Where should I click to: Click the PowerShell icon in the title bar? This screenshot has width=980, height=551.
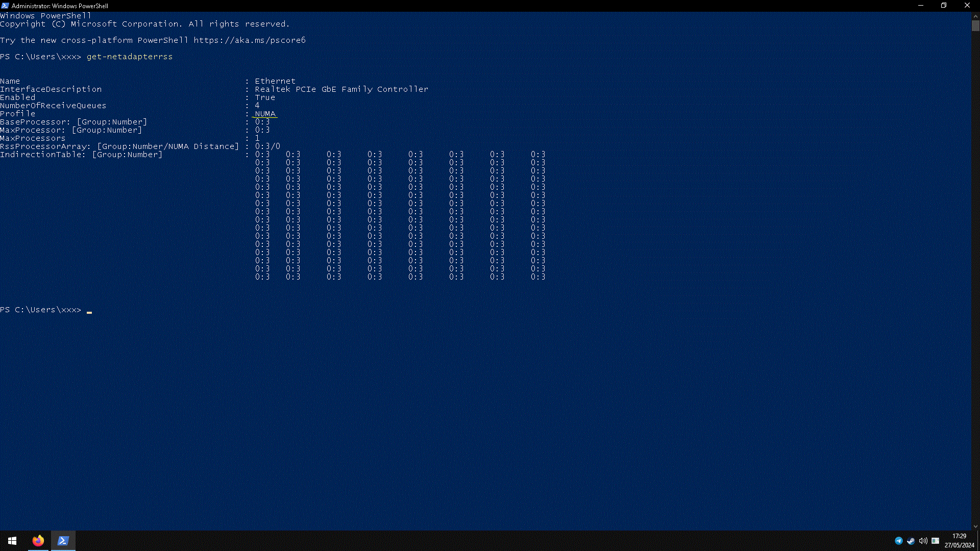coord(5,6)
